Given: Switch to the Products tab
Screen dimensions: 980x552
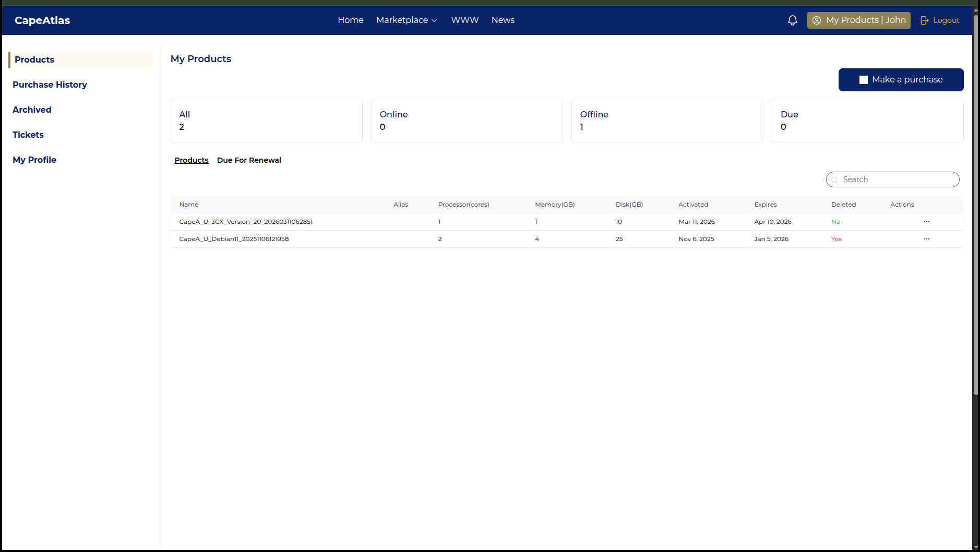Looking at the screenshot, I should (x=192, y=160).
